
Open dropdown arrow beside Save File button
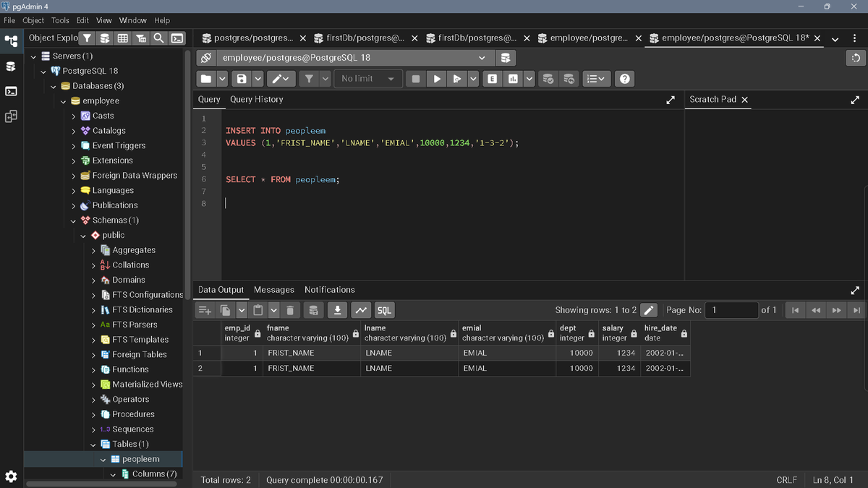pos(256,78)
